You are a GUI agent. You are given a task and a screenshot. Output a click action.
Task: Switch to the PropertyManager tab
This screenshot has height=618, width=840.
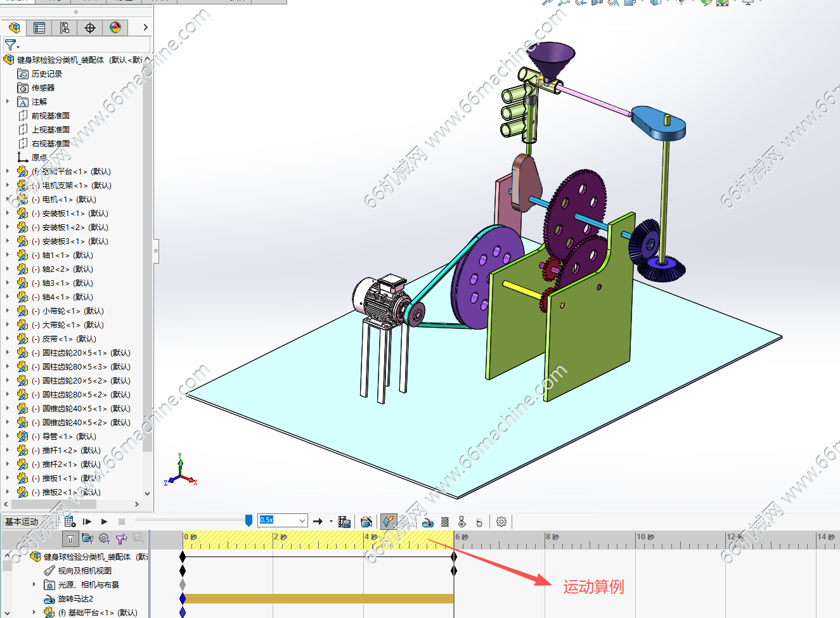39,27
